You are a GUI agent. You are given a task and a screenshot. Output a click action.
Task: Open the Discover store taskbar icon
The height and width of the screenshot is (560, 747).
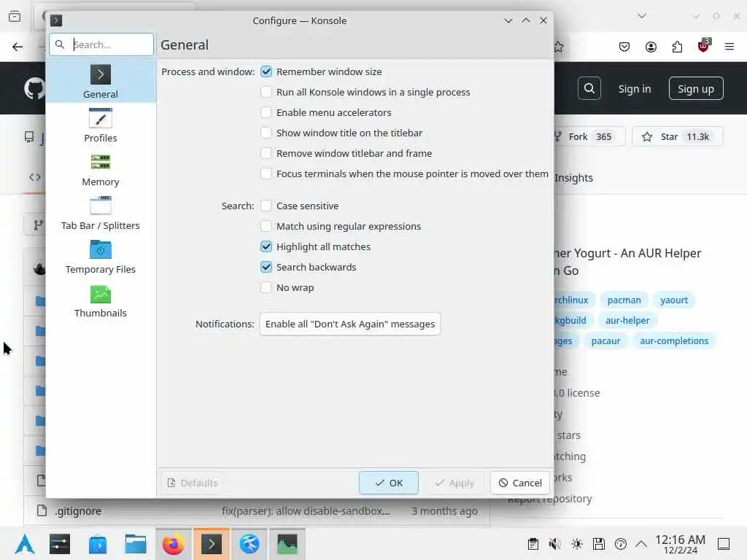point(98,544)
